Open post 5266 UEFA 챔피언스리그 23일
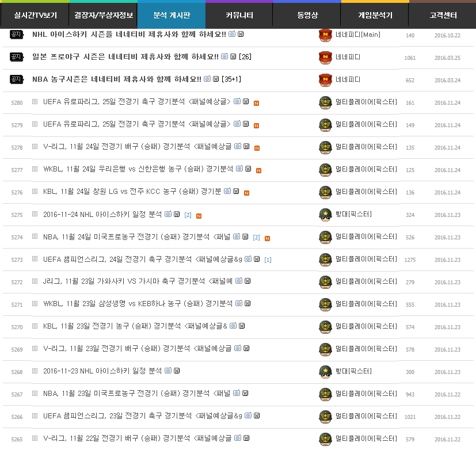Screen dimensions: 476x450 tap(142, 416)
